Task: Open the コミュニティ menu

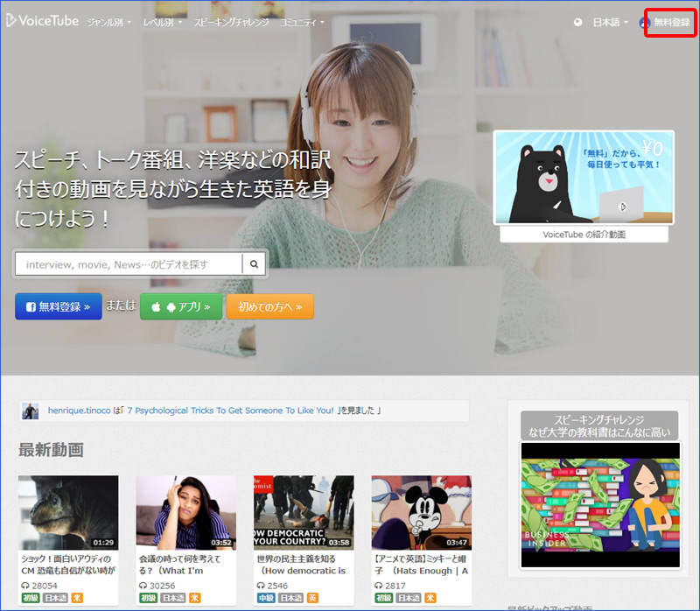Action: 302,22
